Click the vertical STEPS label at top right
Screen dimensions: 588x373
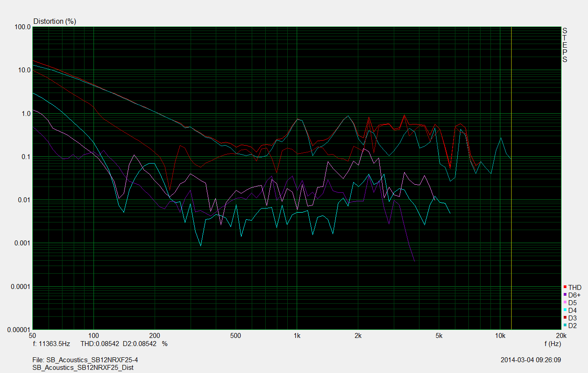(565, 45)
